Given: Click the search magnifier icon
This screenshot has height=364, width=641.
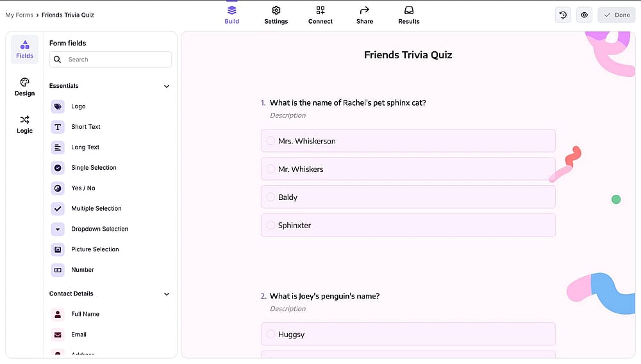Looking at the screenshot, I should pyautogui.click(x=58, y=60).
